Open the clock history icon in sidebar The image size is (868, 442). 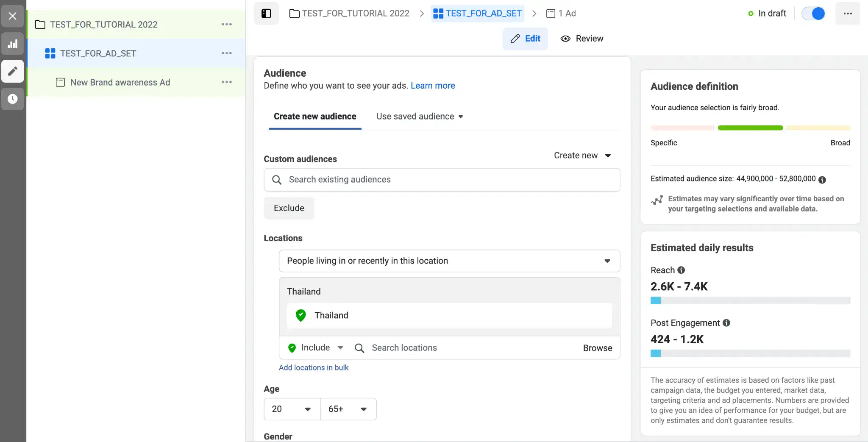point(13,99)
